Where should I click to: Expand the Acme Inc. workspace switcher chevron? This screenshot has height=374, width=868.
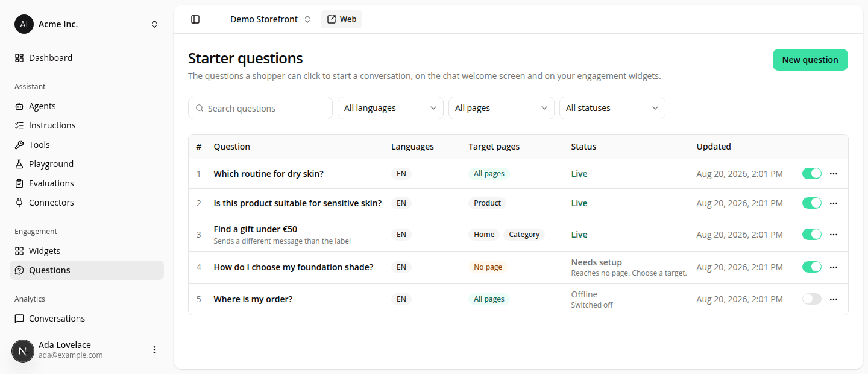click(x=154, y=24)
